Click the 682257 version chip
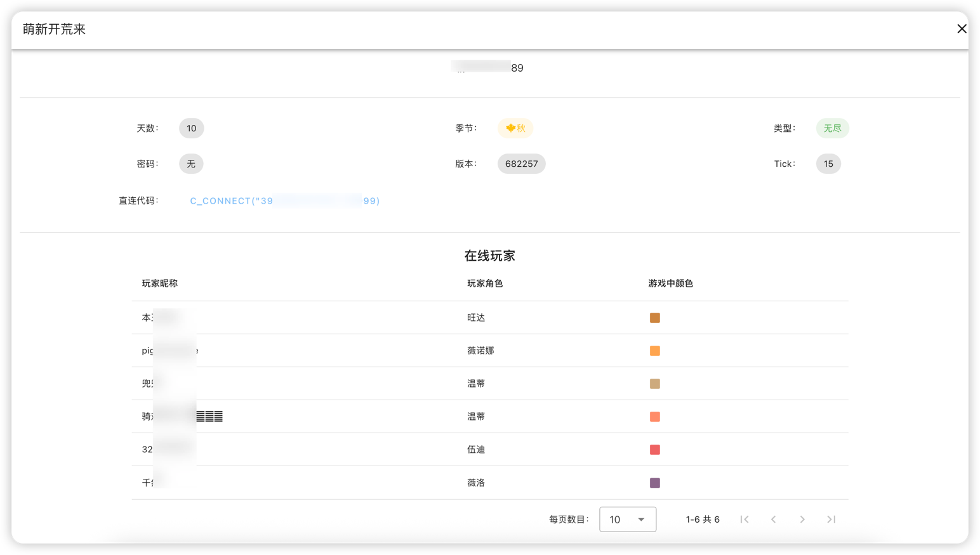Image resolution: width=980 pixels, height=555 pixels. click(521, 164)
